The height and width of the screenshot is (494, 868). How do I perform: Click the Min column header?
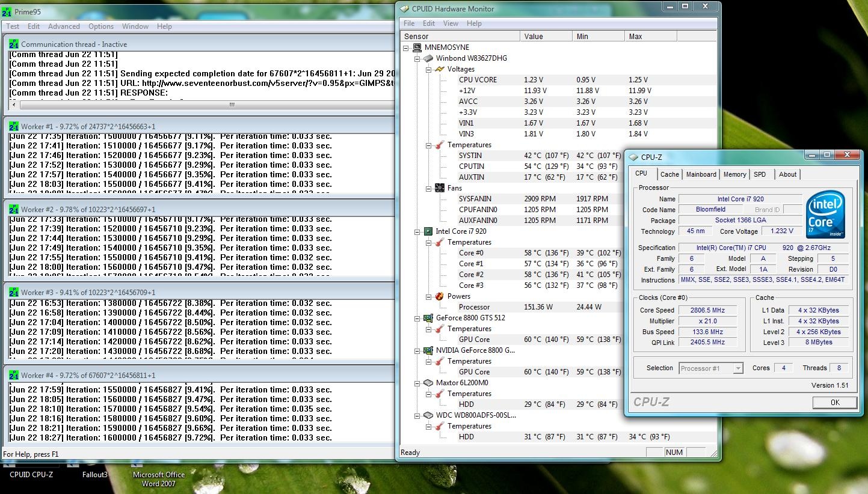599,36
